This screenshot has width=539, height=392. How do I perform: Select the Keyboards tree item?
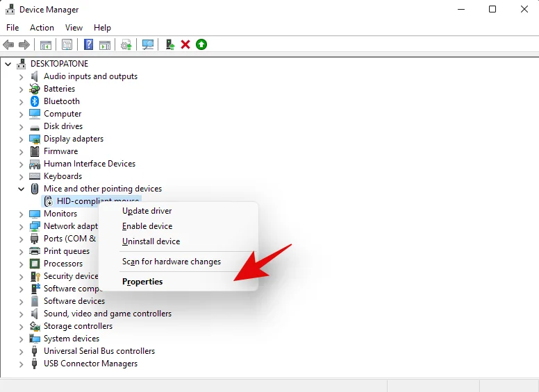[x=63, y=176]
